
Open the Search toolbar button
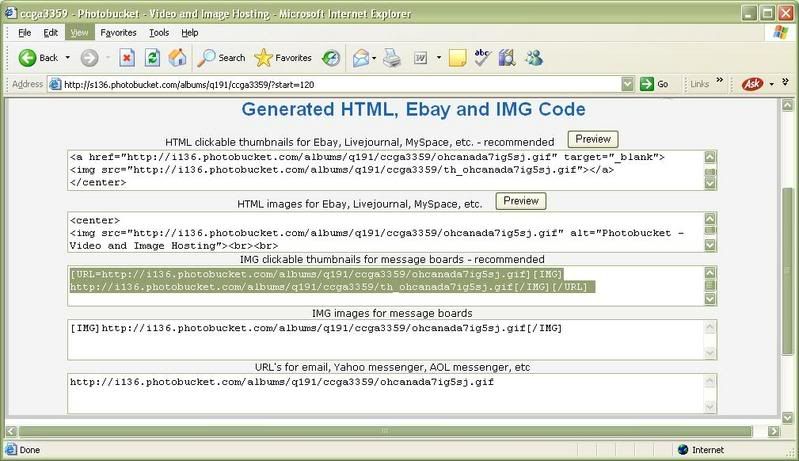click(x=221, y=58)
